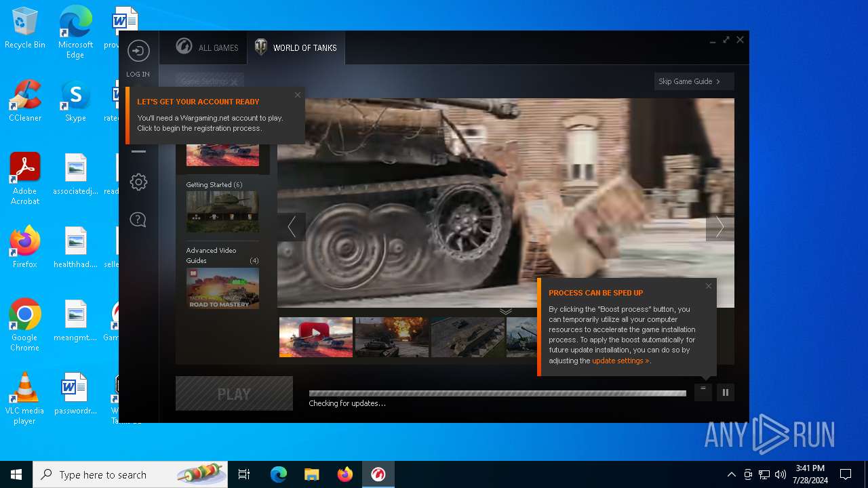
Task: Click the main tank video preview
Action: click(506, 203)
